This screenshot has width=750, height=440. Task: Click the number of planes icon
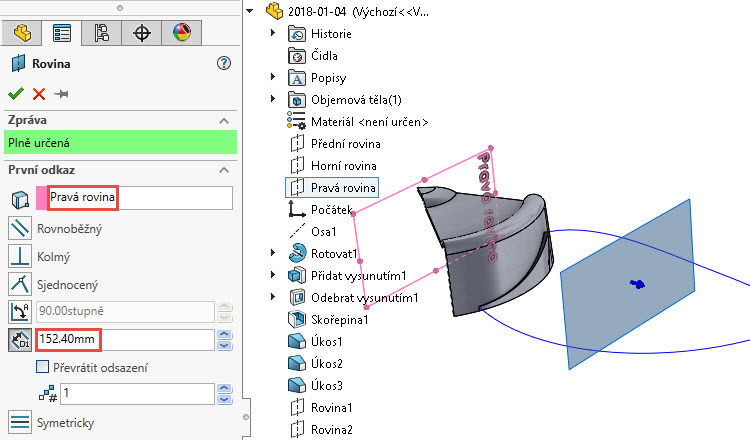pyautogui.click(x=48, y=394)
